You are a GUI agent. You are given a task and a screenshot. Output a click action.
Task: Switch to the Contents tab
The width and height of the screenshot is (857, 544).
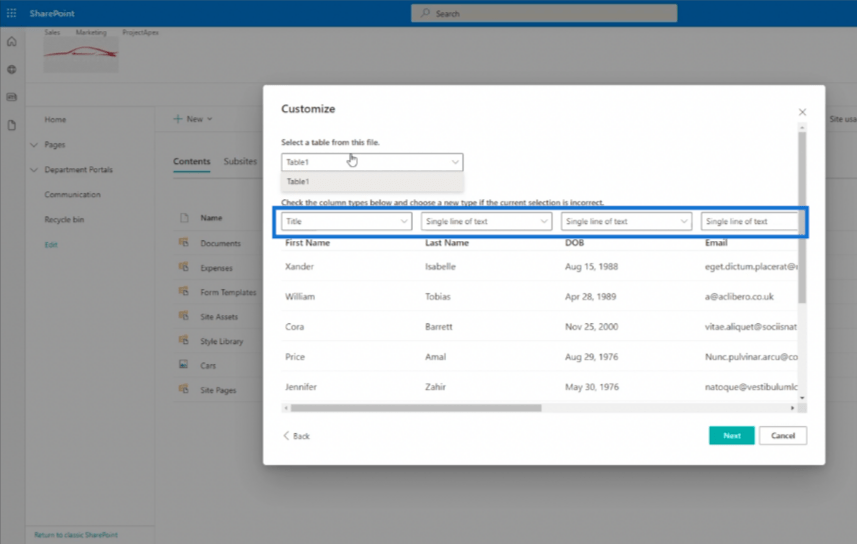pyautogui.click(x=192, y=161)
